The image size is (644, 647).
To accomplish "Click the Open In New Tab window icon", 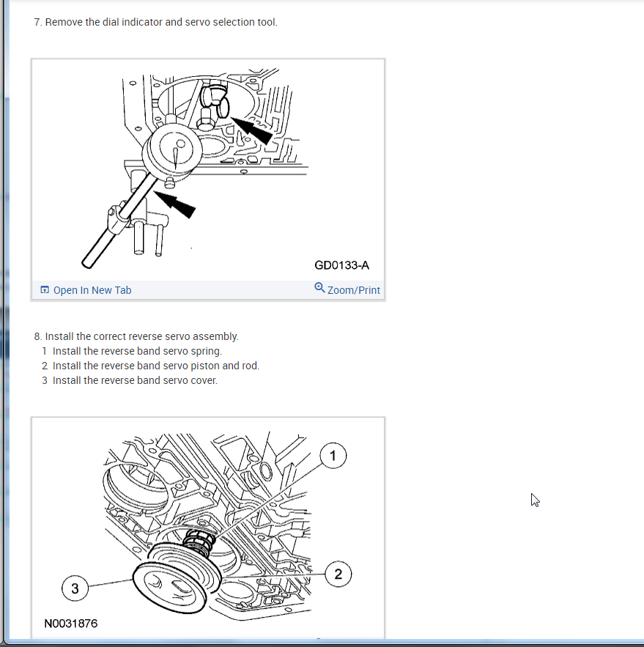I will point(45,289).
